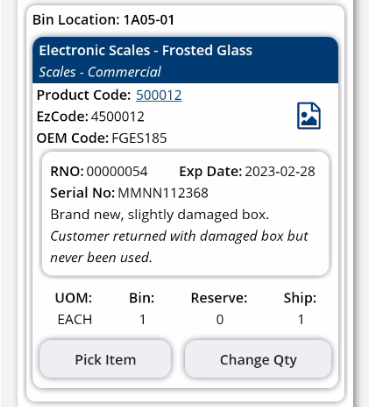Click the Exp Date label

210,171
